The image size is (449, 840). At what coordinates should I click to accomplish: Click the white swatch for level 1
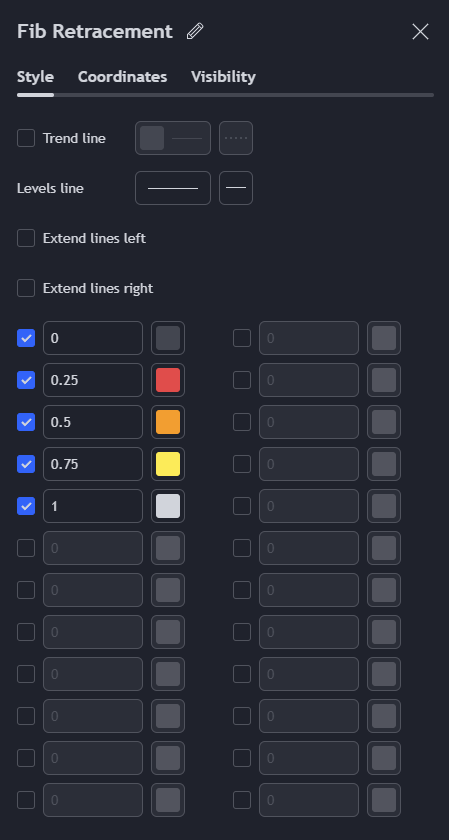(168, 506)
